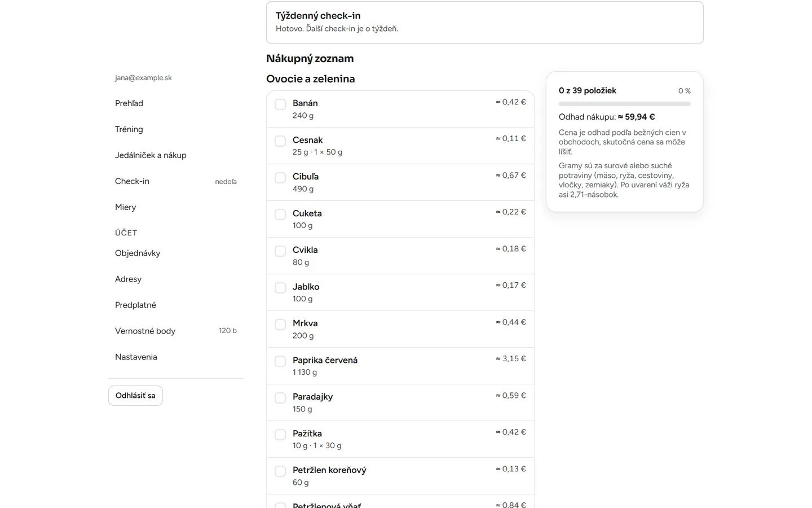Screen dimensions: 812x508
Task: Toggle the Cuketa checkbox
Action: click(280, 214)
